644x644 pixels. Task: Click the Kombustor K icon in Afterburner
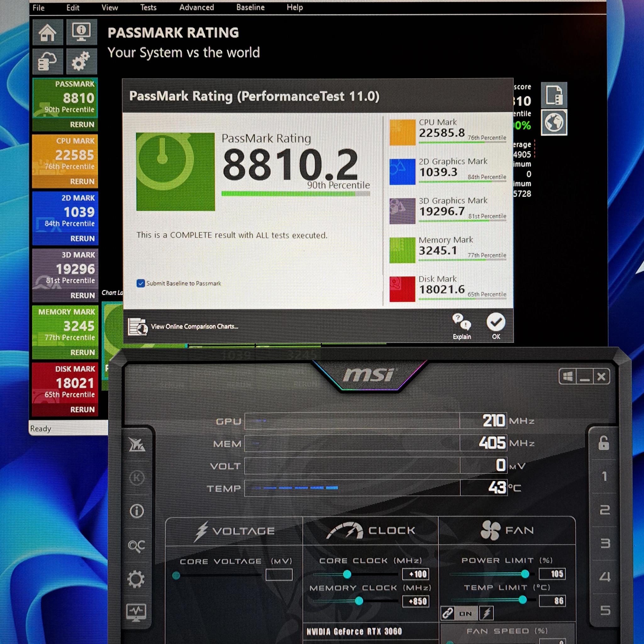click(x=136, y=478)
